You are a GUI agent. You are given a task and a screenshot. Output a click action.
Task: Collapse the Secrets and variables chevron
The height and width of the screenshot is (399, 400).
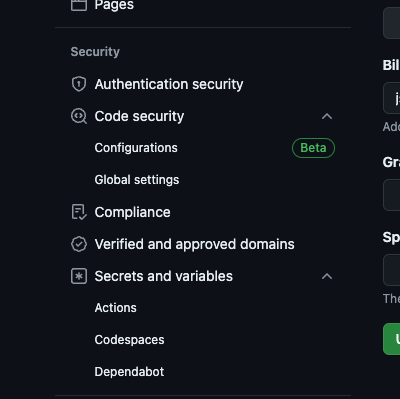pyautogui.click(x=327, y=276)
